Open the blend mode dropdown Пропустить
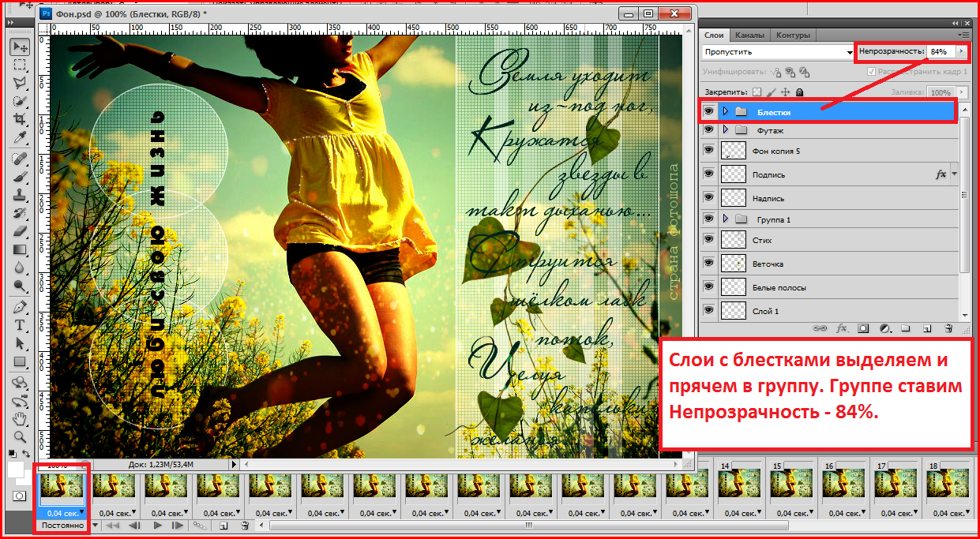Viewport: 980px width, 539px height. point(779,52)
